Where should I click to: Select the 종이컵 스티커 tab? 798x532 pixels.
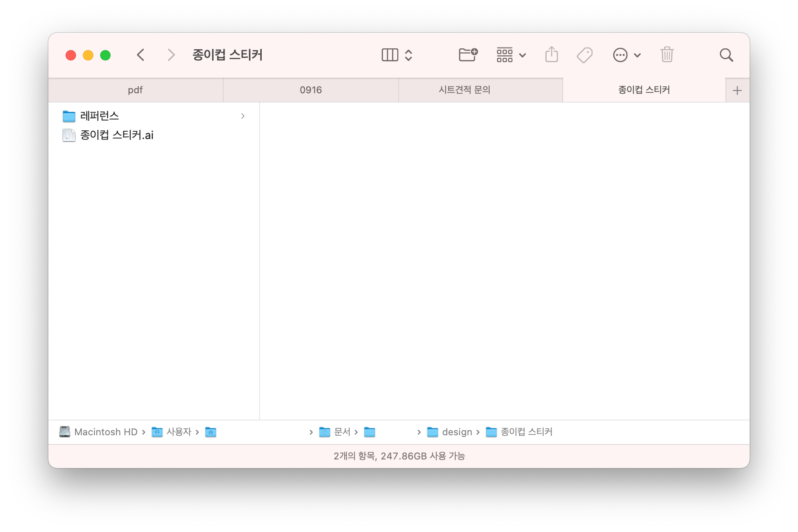pyautogui.click(x=644, y=90)
